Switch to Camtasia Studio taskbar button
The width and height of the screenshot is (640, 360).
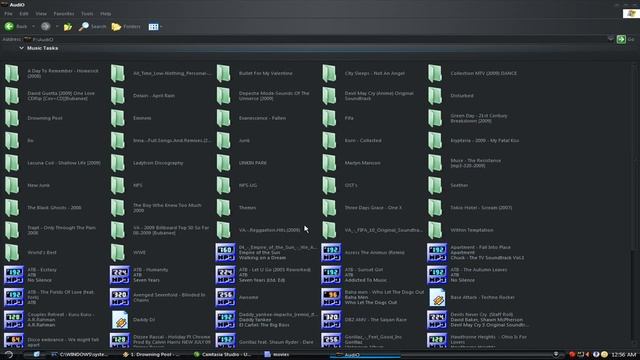coord(222,355)
